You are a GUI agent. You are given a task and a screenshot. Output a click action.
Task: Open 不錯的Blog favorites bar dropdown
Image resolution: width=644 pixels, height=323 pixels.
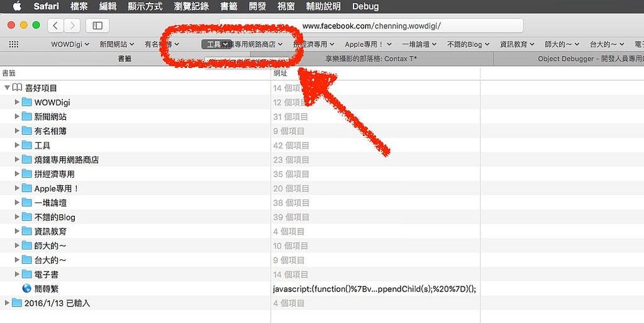[468, 44]
